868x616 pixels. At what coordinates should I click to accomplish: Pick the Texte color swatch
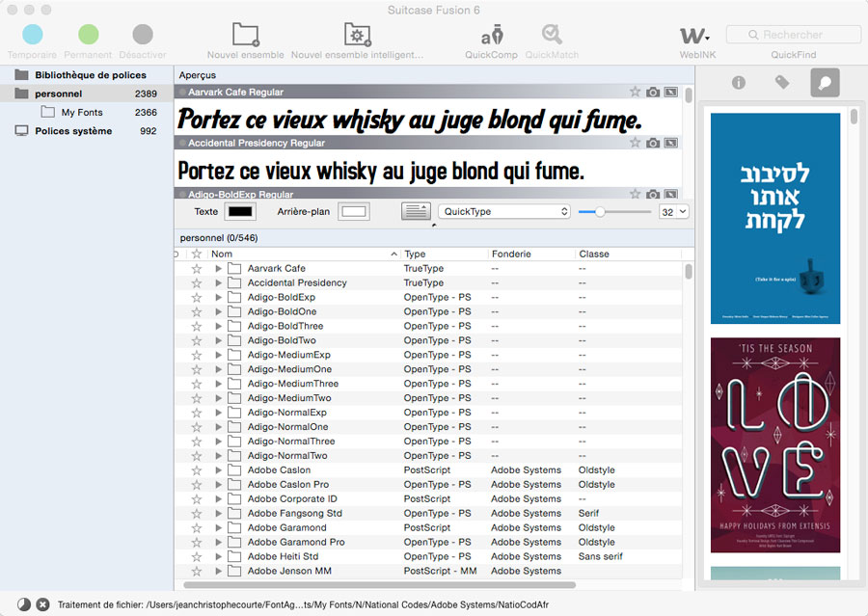(240, 211)
